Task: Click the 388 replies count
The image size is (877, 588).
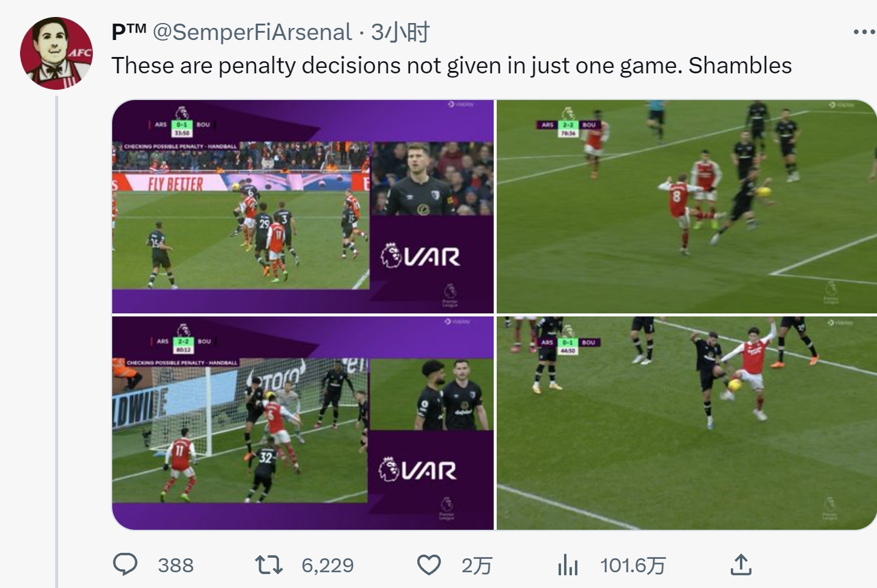Action: tap(176, 566)
